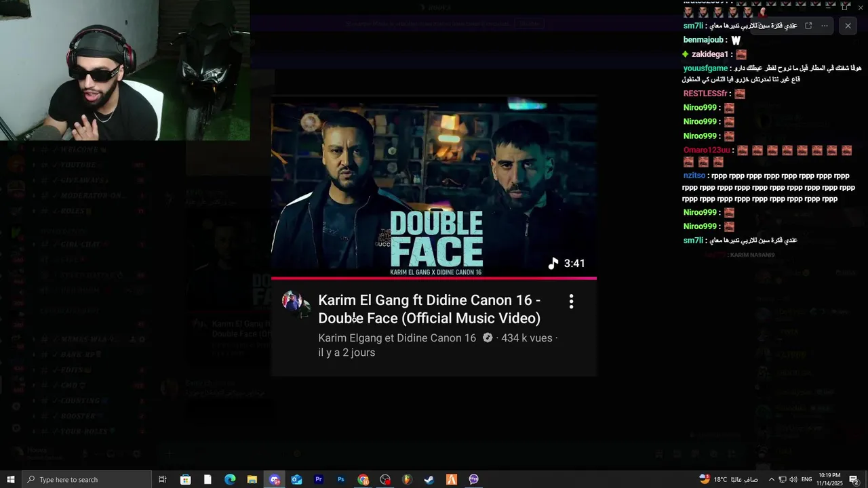
Task: Open the Windows Start menu
Action: 11,479
